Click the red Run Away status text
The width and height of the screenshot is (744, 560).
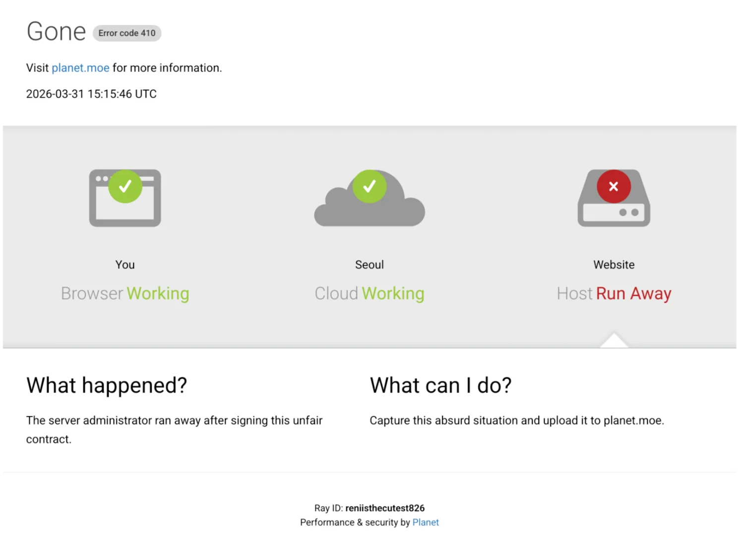(633, 293)
